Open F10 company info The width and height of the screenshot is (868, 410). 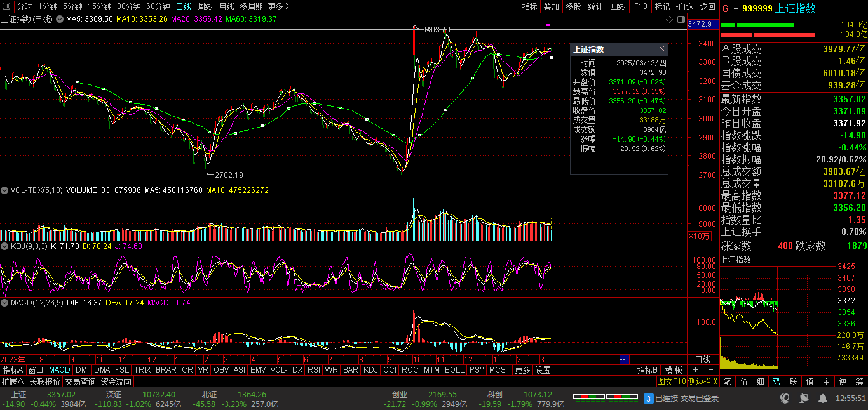pyautogui.click(x=641, y=6)
